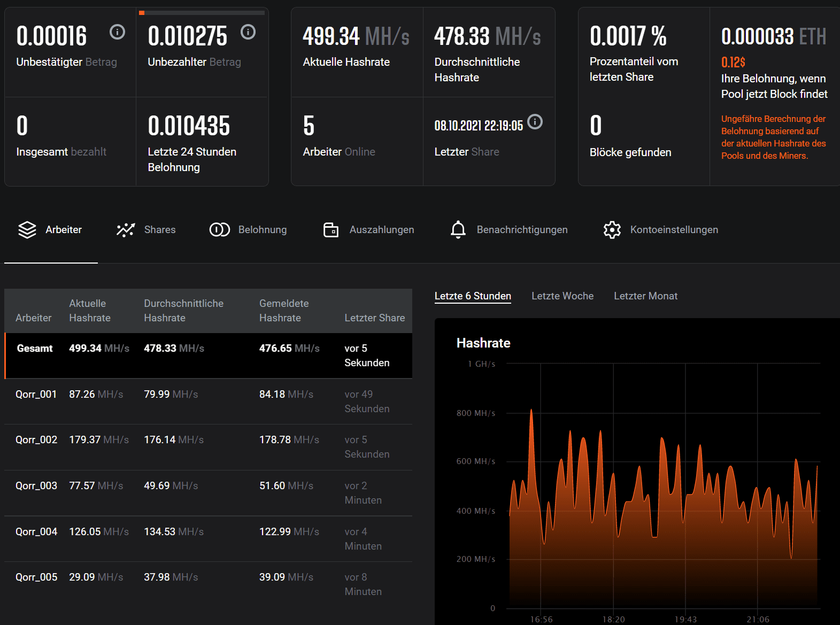The width and height of the screenshot is (840, 625).
Task: Sort by Gemeldete Hashrate column header
Action: click(x=284, y=311)
